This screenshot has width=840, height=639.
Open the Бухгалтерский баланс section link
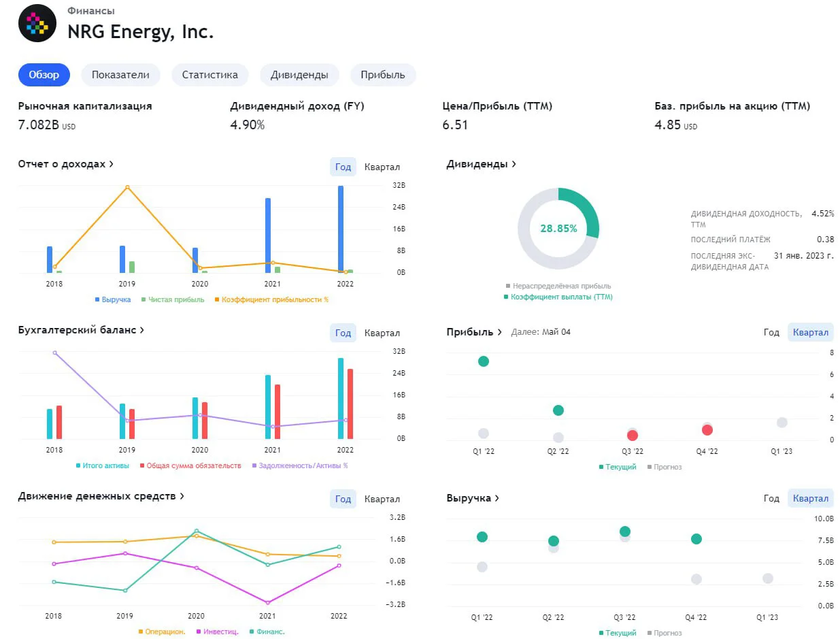pos(81,330)
